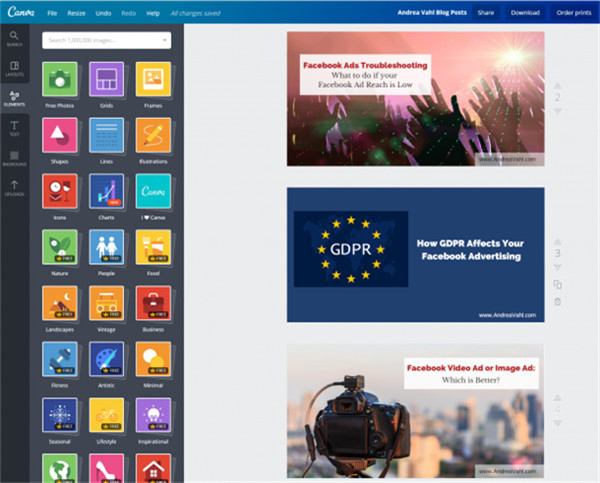Viewport: 600px width, 483px height.
Task: Move page 3 up with arrow
Action: pyautogui.click(x=558, y=242)
